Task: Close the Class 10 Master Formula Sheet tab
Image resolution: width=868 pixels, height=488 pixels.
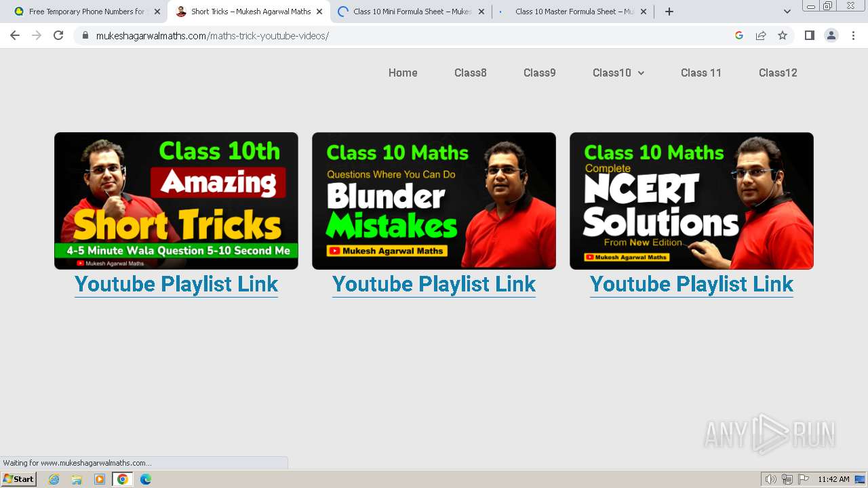Action: click(x=644, y=12)
